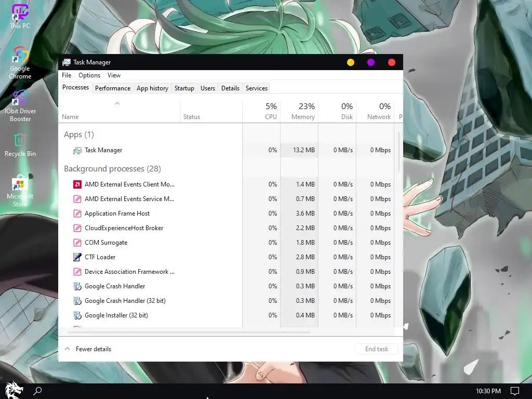Switch to the Startup tab
This screenshot has width=532, height=399.
point(184,88)
